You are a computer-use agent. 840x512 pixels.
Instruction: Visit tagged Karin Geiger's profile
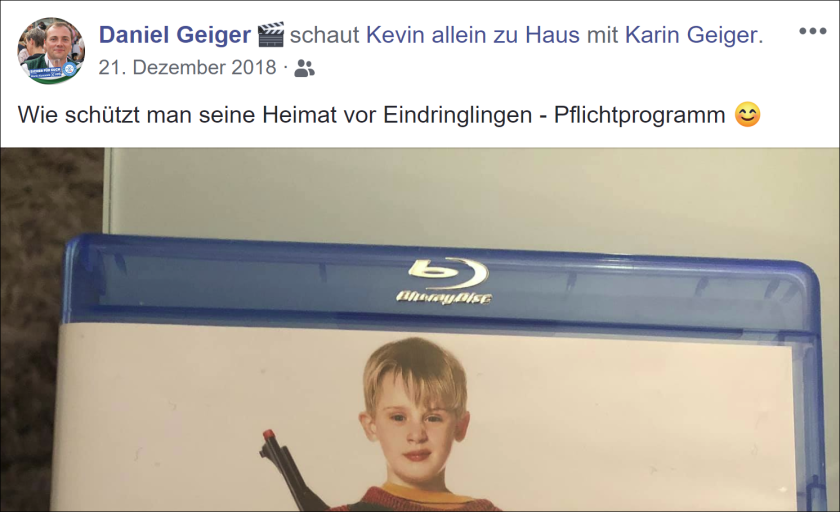coord(692,35)
